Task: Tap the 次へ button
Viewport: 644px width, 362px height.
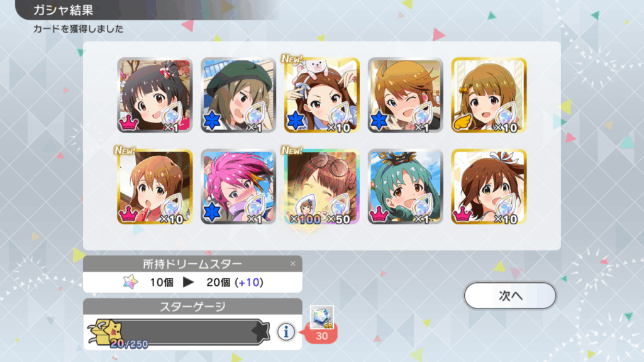Action: pos(510,295)
